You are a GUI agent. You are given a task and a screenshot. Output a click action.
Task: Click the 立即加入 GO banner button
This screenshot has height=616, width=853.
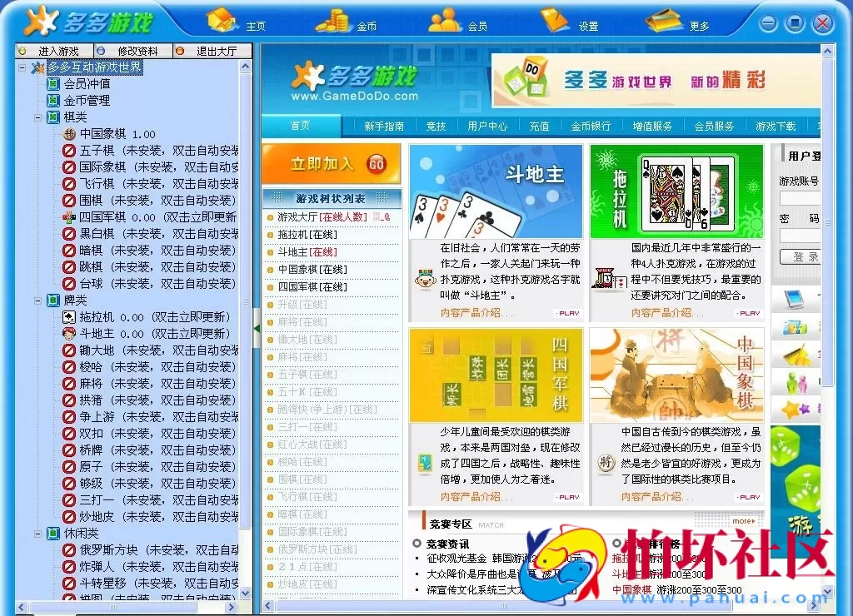point(331,164)
